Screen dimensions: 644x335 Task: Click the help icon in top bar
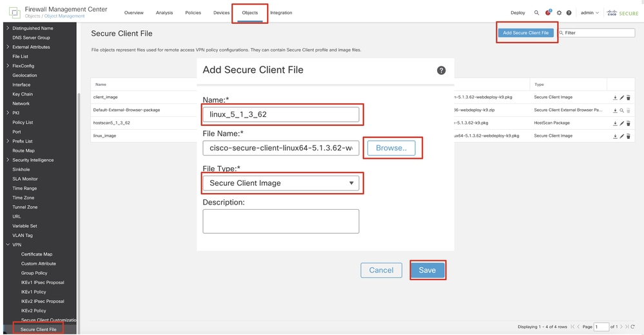click(569, 13)
